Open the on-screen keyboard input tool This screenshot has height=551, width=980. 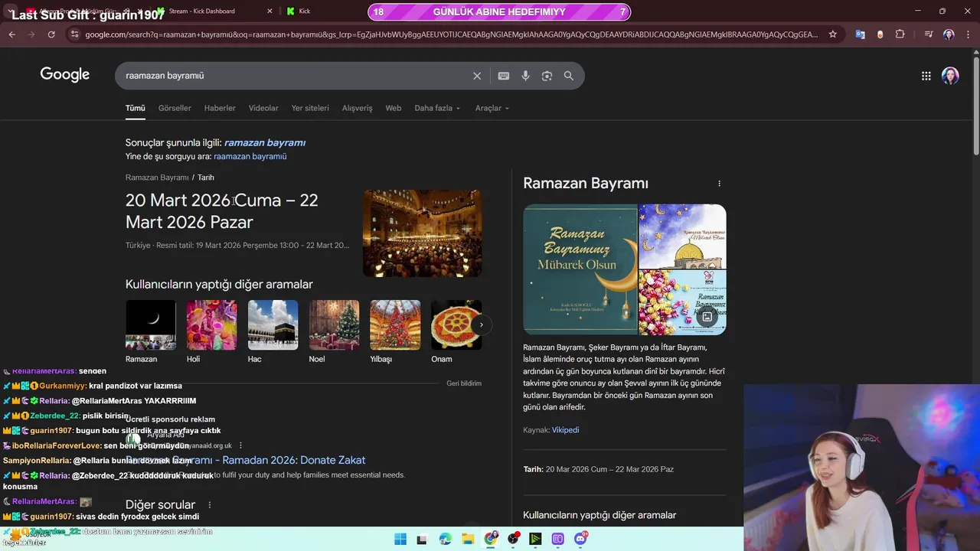coord(503,76)
